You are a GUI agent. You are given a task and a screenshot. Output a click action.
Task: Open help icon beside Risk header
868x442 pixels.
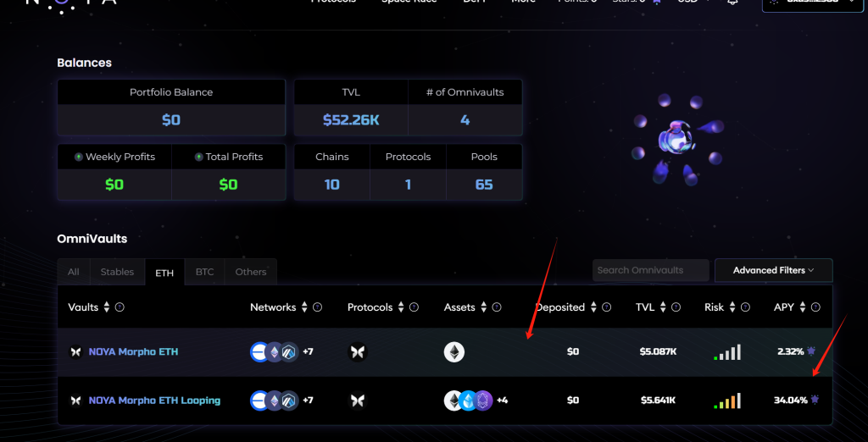pyautogui.click(x=746, y=307)
